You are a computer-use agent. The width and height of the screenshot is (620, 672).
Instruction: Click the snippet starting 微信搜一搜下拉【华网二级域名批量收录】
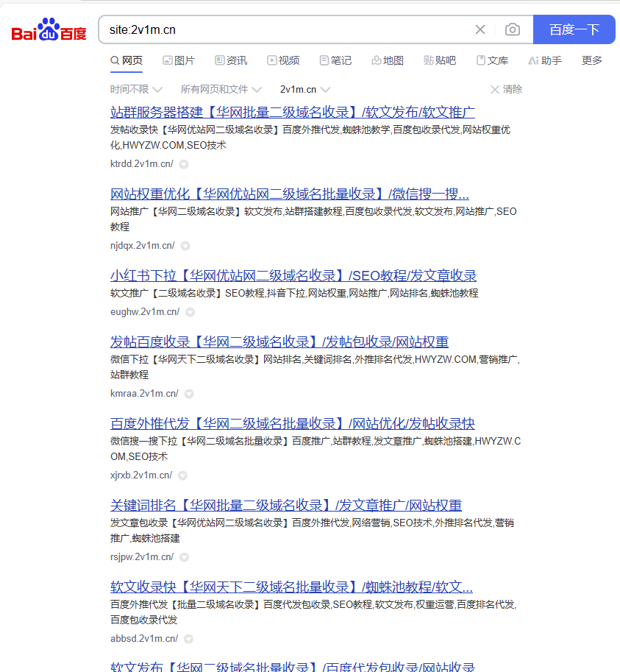pyautogui.click(x=316, y=449)
